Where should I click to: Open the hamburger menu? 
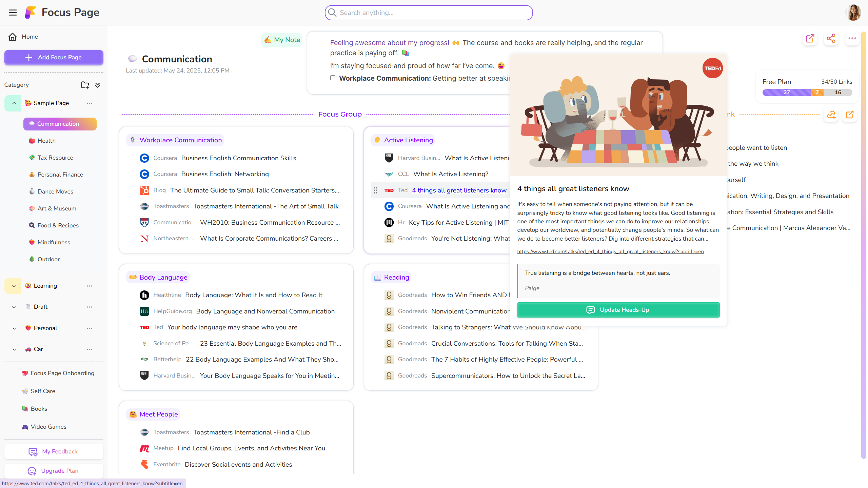[x=13, y=13]
